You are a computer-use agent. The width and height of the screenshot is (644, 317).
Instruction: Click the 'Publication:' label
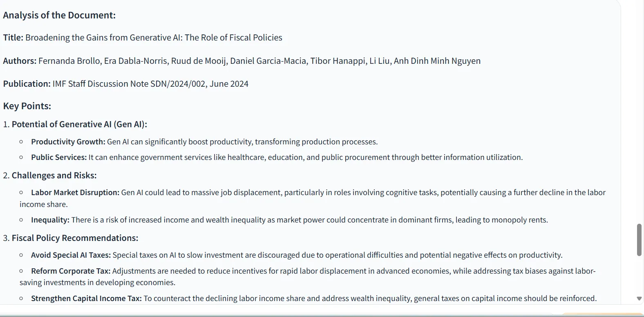tap(27, 84)
